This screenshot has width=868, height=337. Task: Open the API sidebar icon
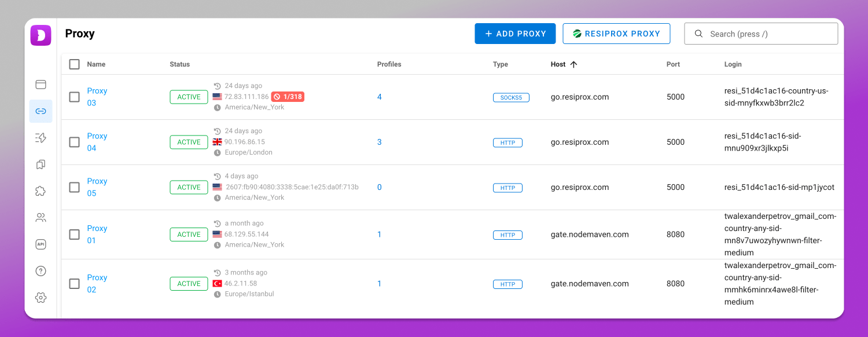(41, 244)
